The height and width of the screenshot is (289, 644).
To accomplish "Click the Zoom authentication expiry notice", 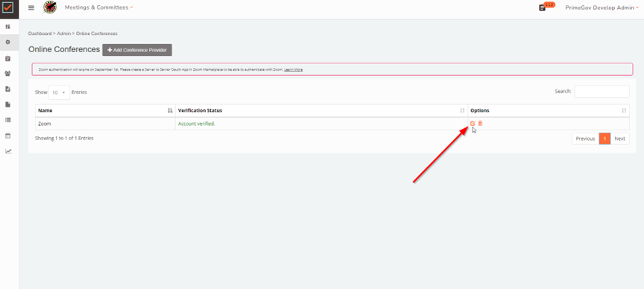I will [x=332, y=69].
